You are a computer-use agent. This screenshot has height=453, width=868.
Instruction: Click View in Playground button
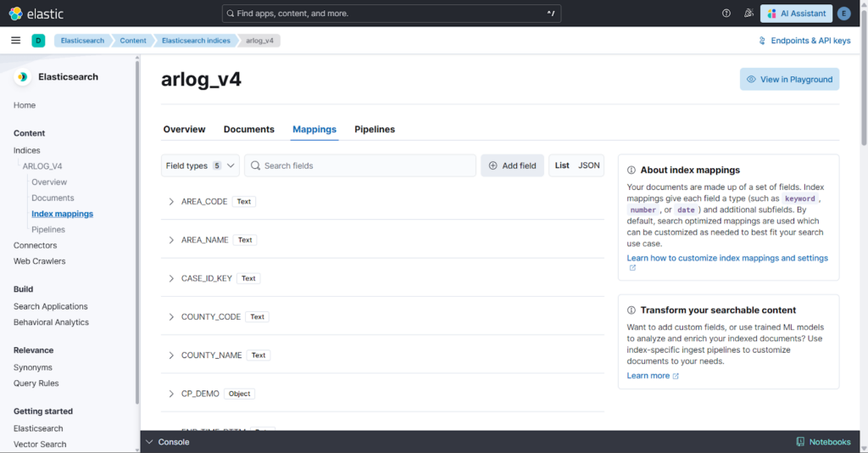[789, 80]
